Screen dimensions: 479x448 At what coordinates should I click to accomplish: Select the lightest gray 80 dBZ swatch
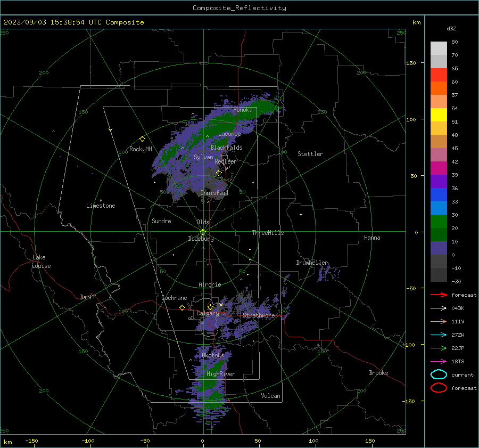point(439,48)
